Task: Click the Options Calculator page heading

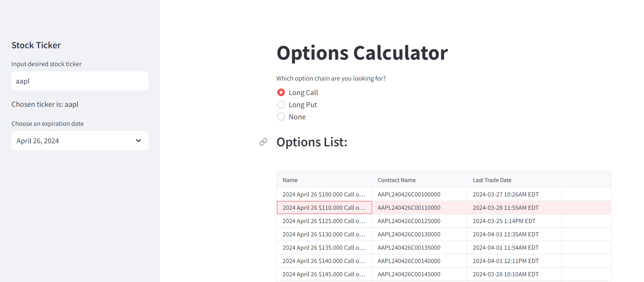Action: pyautogui.click(x=362, y=53)
